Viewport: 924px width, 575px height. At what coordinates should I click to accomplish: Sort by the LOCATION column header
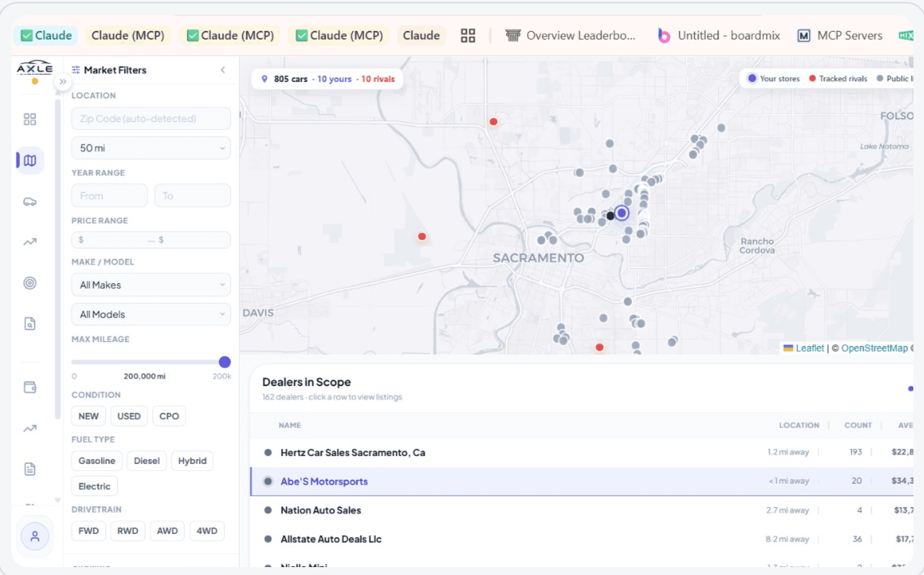799,425
